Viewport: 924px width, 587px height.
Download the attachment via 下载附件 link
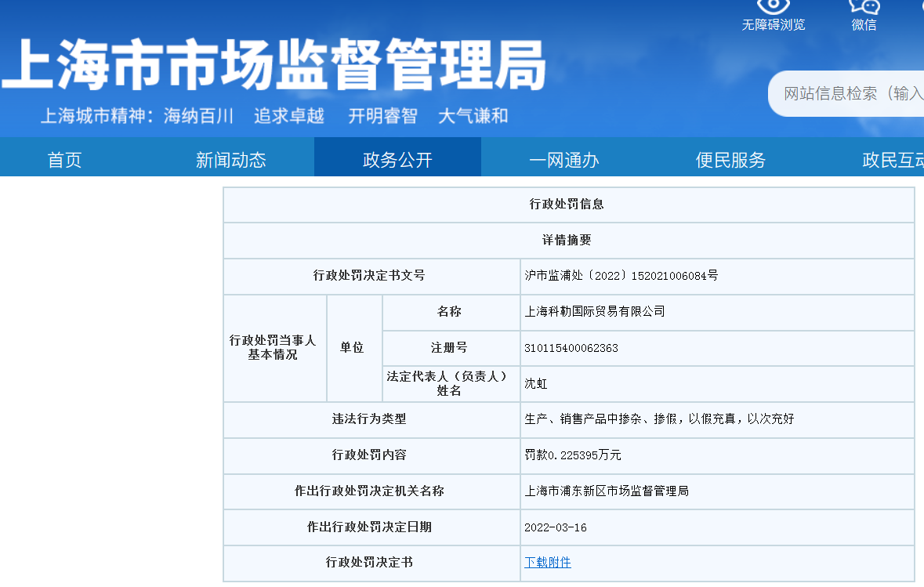[548, 563]
